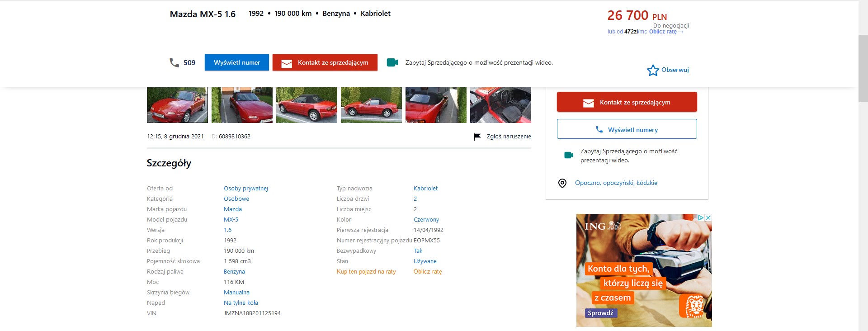Click Czerwony colour link
The height and width of the screenshot is (331, 868).
point(426,219)
